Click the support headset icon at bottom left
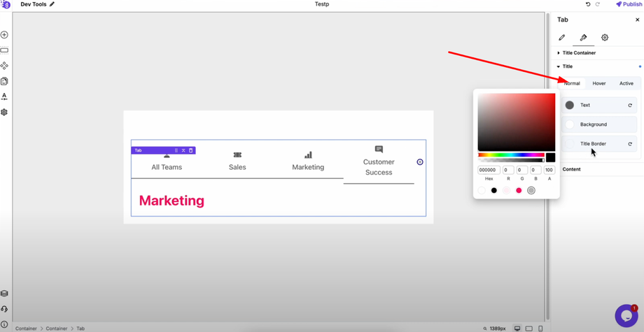644x332 pixels. 4,309
